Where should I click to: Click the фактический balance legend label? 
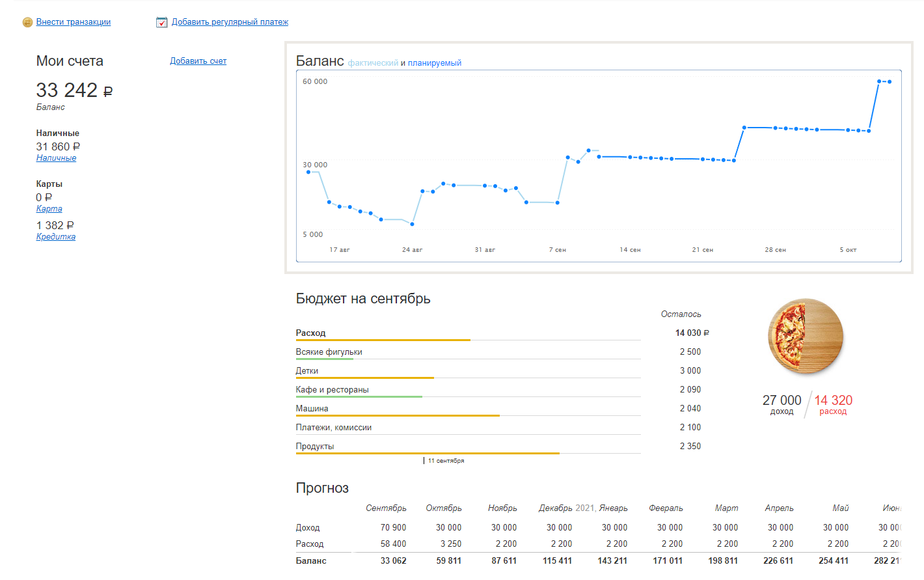click(373, 63)
